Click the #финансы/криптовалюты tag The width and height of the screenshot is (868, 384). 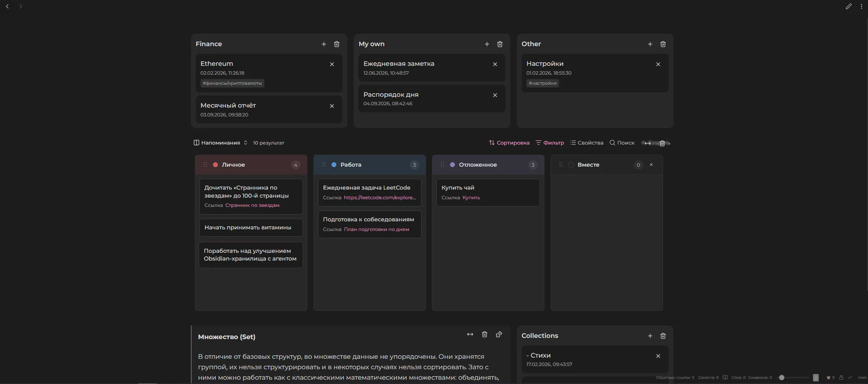232,83
